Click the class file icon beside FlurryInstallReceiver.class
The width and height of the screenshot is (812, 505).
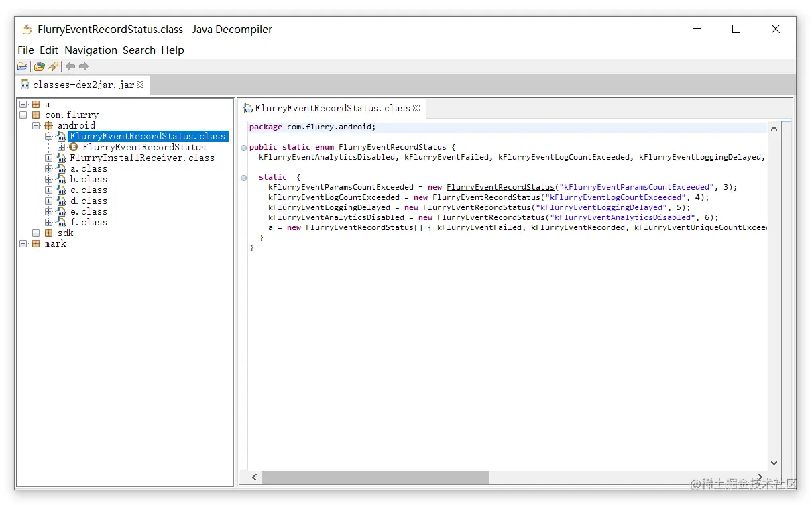[62, 158]
